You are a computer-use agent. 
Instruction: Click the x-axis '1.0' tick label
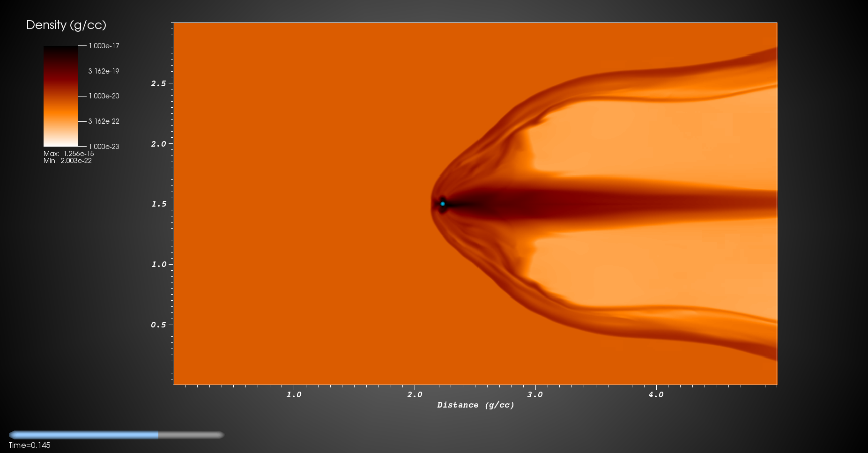tap(294, 394)
